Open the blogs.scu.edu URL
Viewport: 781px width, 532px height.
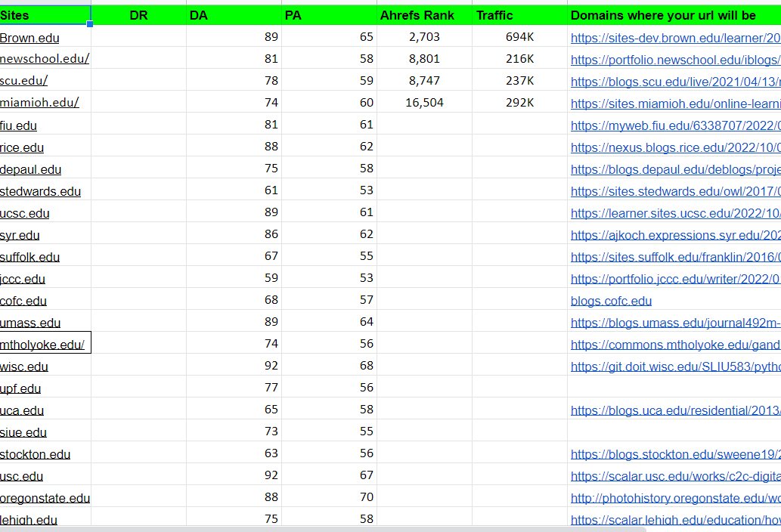675,82
